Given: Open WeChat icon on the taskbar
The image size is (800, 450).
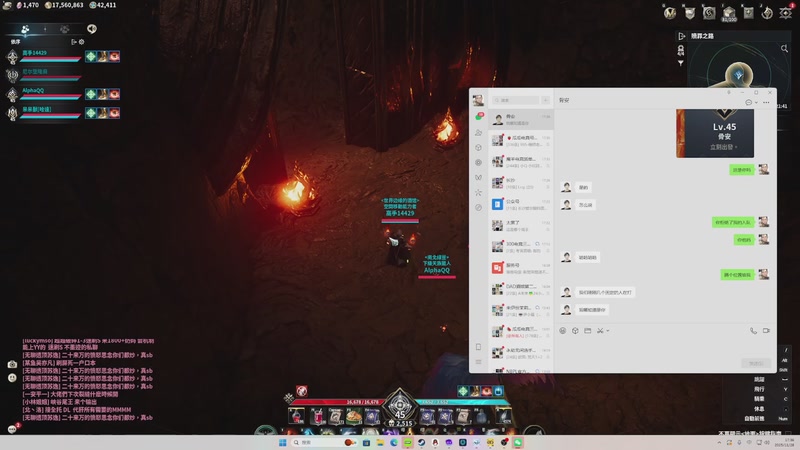Looking at the screenshot, I should [x=518, y=442].
